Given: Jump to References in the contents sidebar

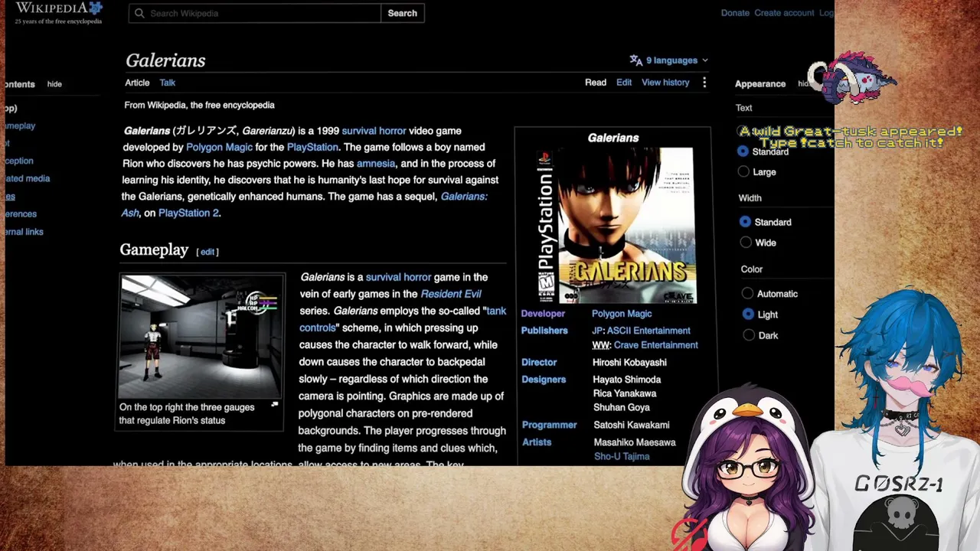Looking at the screenshot, I should tap(20, 214).
